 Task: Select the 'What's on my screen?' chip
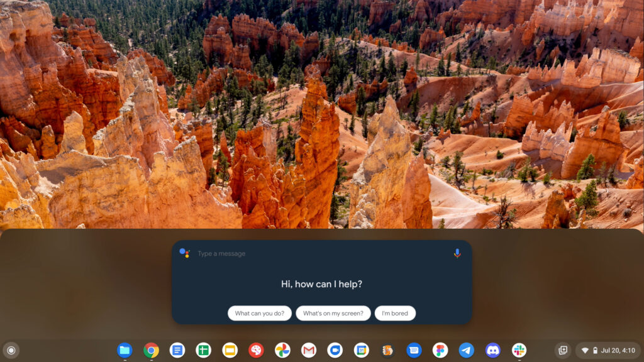(333, 313)
